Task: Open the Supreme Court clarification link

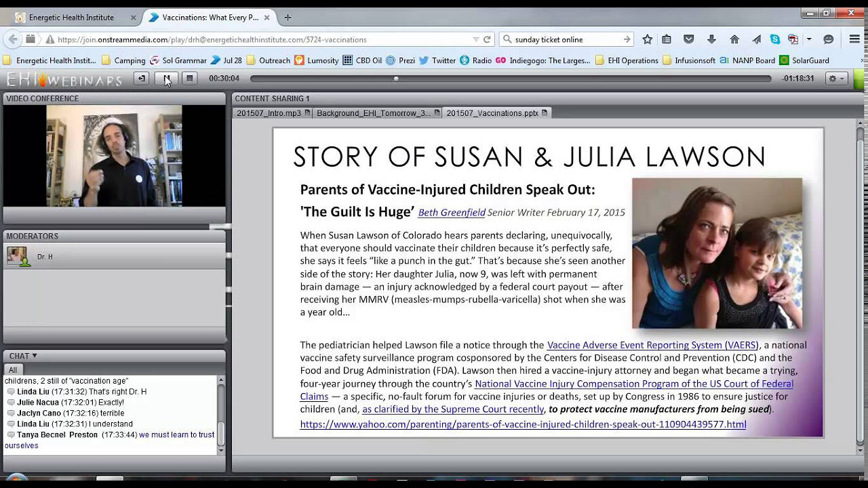Action: 453,409
